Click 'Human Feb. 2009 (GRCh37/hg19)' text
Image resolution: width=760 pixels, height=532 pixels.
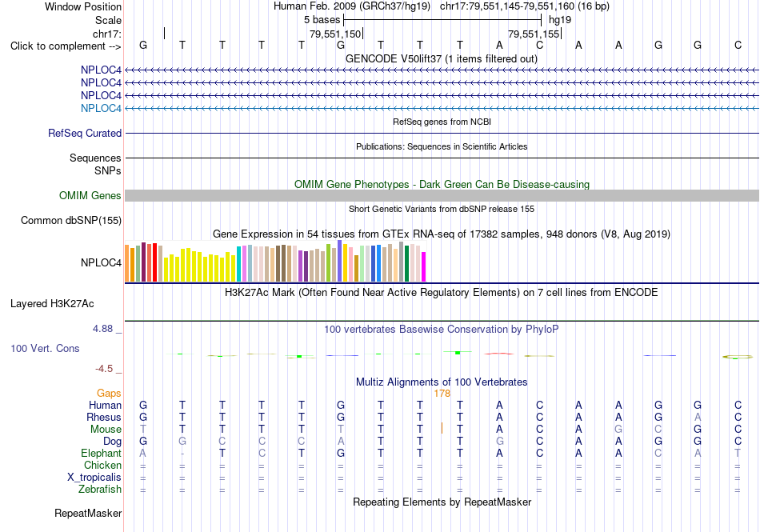click(x=352, y=6)
